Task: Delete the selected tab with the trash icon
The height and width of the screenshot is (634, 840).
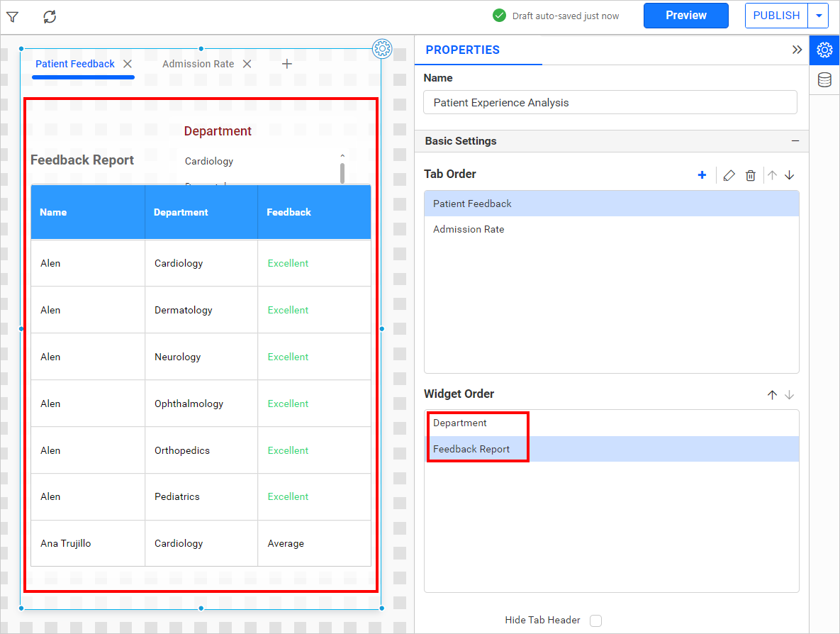Action: [x=750, y=175]
